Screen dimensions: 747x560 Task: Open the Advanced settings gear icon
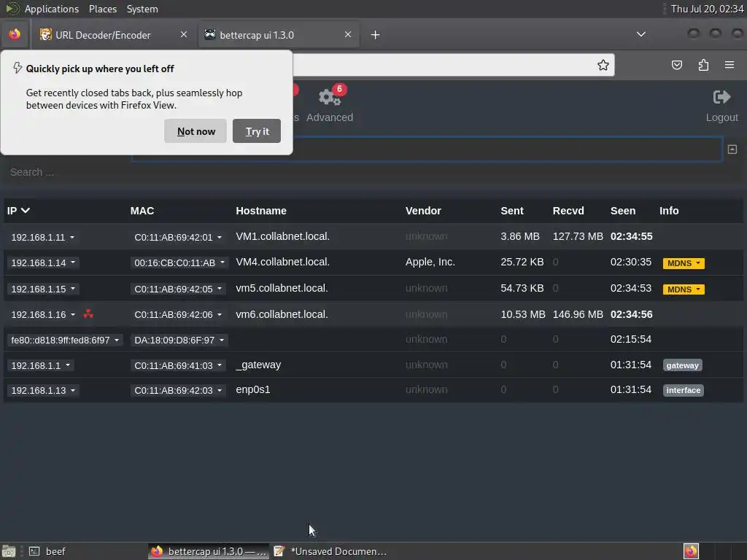tap(329, 97)
